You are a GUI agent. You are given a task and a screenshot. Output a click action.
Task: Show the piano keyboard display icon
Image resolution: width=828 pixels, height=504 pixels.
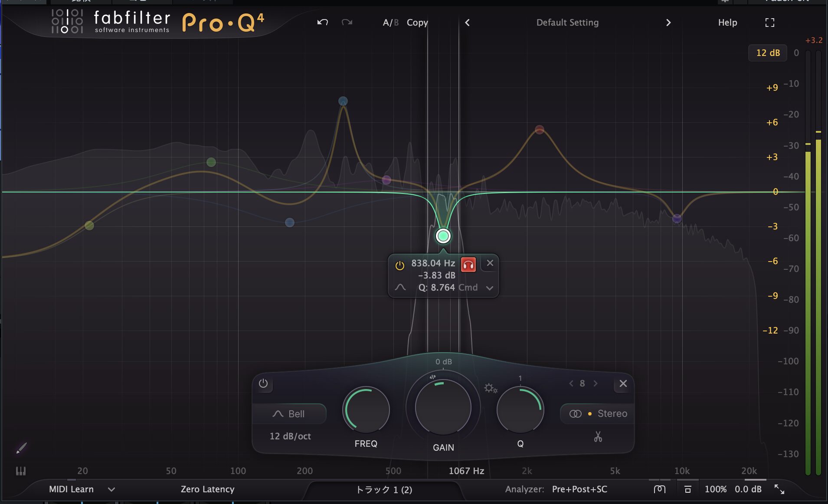tap(21, 471)
